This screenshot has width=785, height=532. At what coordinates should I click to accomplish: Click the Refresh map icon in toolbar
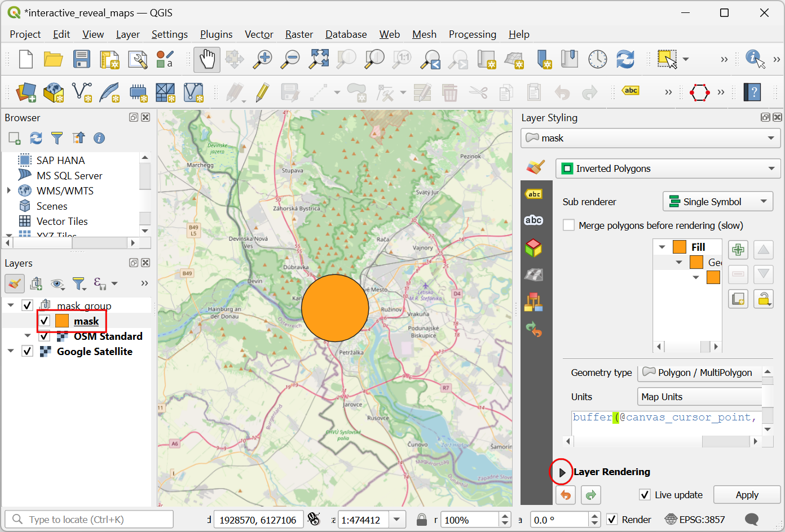tap(625, 59)
